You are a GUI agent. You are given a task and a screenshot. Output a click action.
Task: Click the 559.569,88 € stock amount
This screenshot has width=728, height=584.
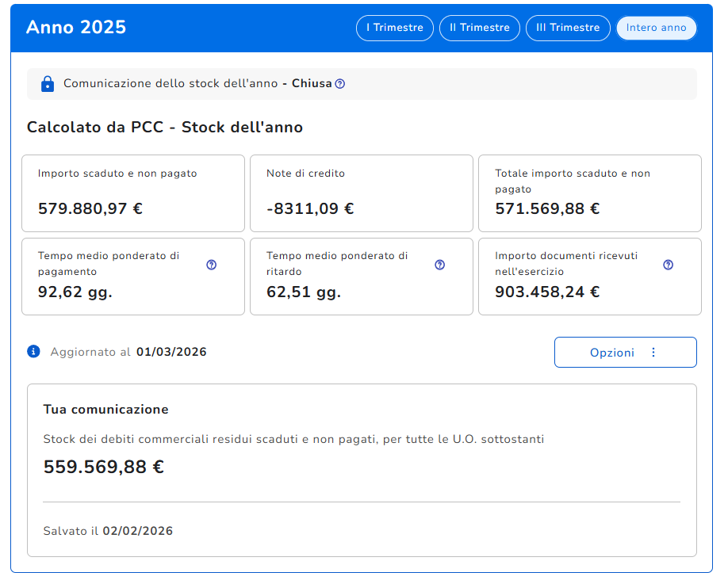click(x=104, y=467)
